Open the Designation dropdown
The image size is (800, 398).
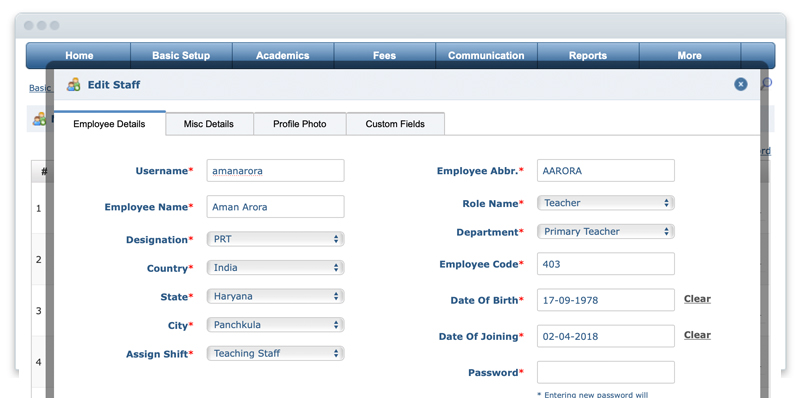click(276, 239)
